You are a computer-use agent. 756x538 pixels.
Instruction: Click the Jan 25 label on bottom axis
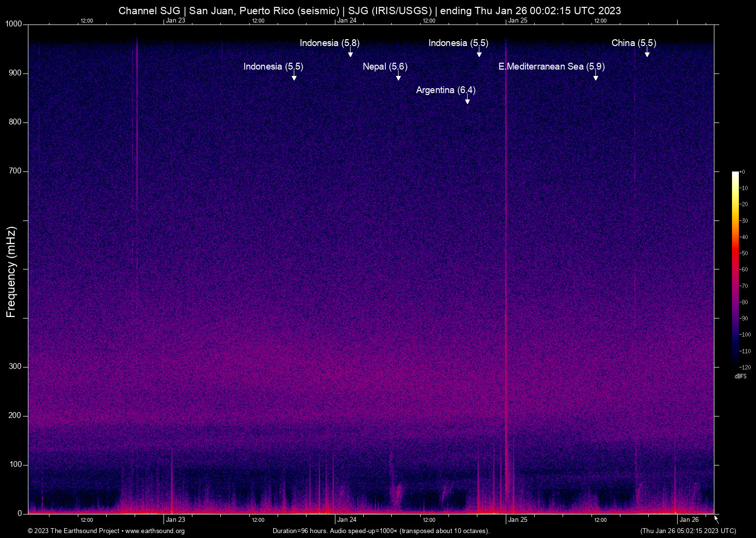[518, 519]
